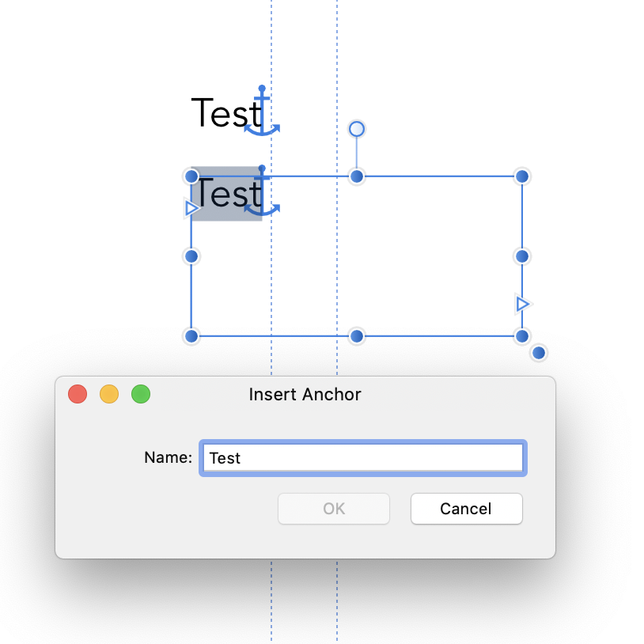Click into the anchor Name field
The height and width of the screenshot is (644, 644).
point(363,458)
